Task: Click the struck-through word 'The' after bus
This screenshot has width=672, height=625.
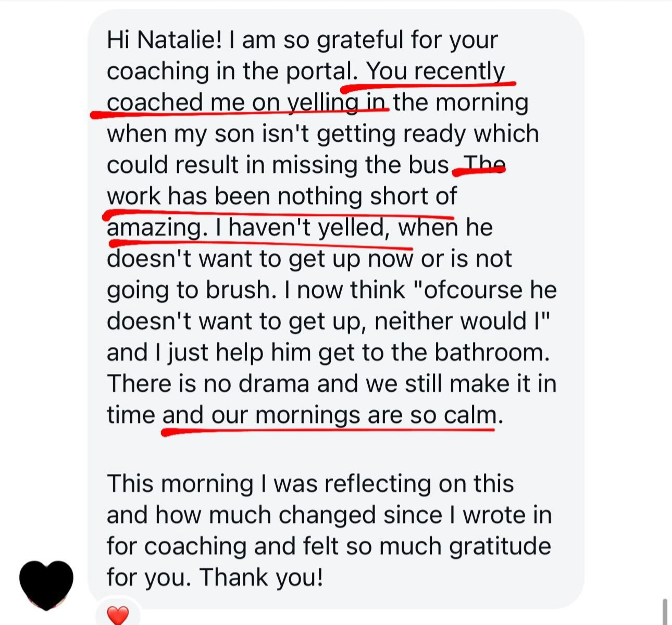Action: (x=484, y=165)
